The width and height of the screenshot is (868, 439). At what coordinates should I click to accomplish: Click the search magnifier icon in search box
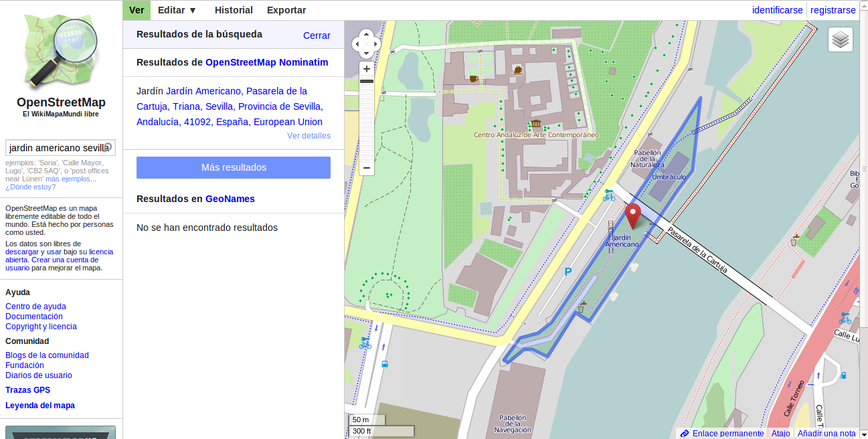[x=108, y=147]
